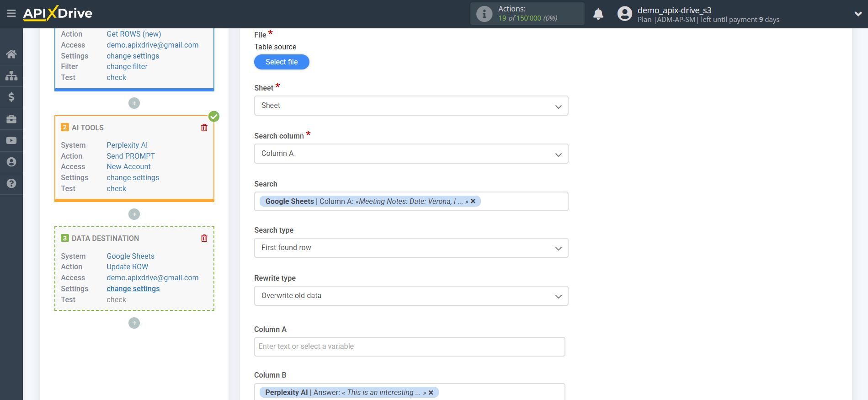Open the Sheet dropdown
The width and height of the screenshot is (868, 400).
(411, 106)
